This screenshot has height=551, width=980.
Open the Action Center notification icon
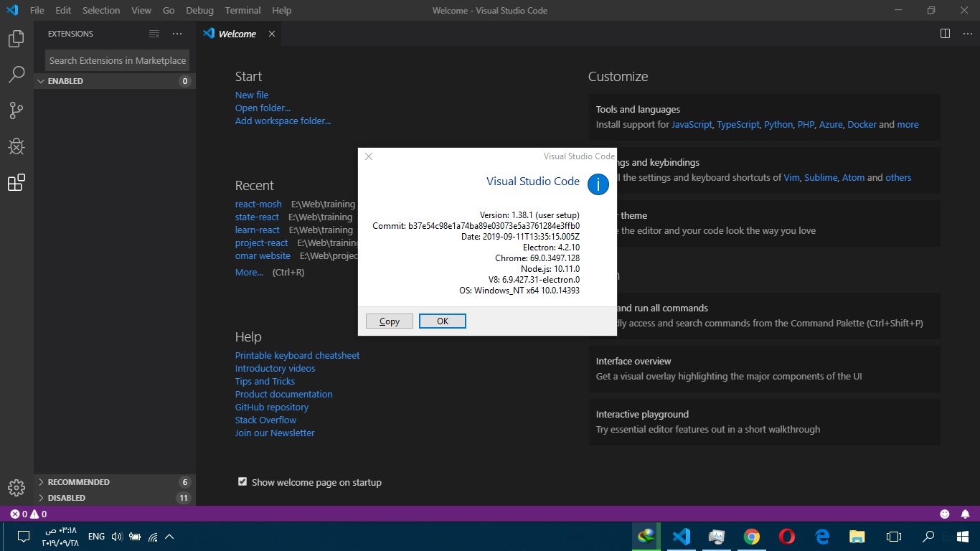coord(23,536)
